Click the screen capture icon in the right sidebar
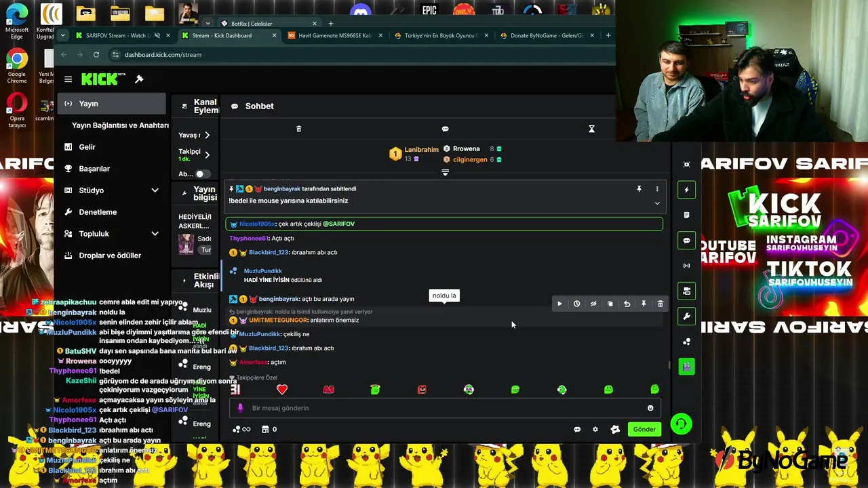Image resolution: width=868 pixels, height=488 pixels. pyautogui.click(x=686, y=164)
